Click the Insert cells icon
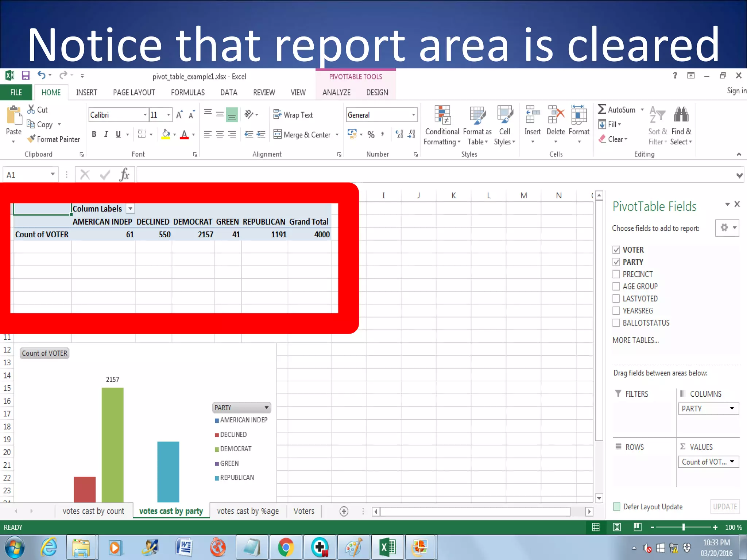The image size is (747, 560). (533, 115)
